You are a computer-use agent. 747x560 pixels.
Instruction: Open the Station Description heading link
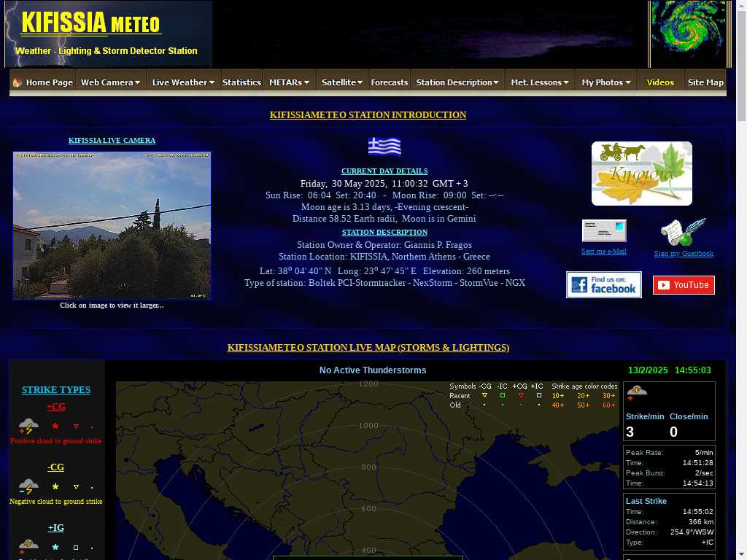[384, 233]
